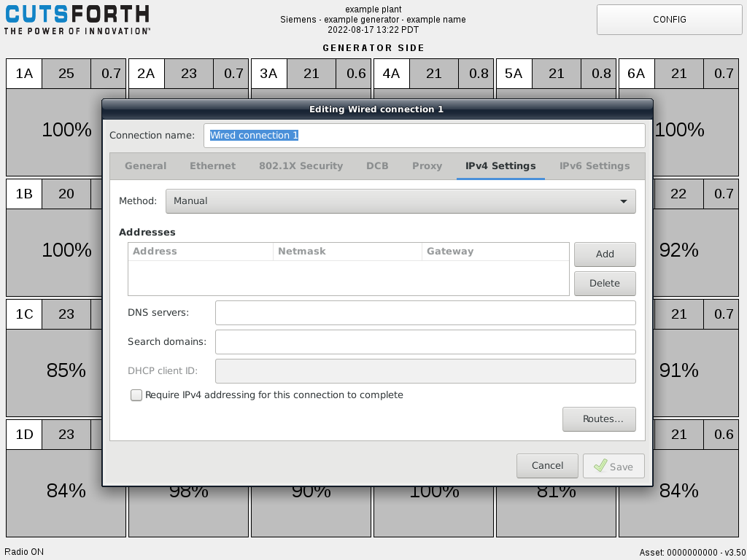Open the Routes… dialog
Screen dimensions: 747x560
click(x=599, y=419)
